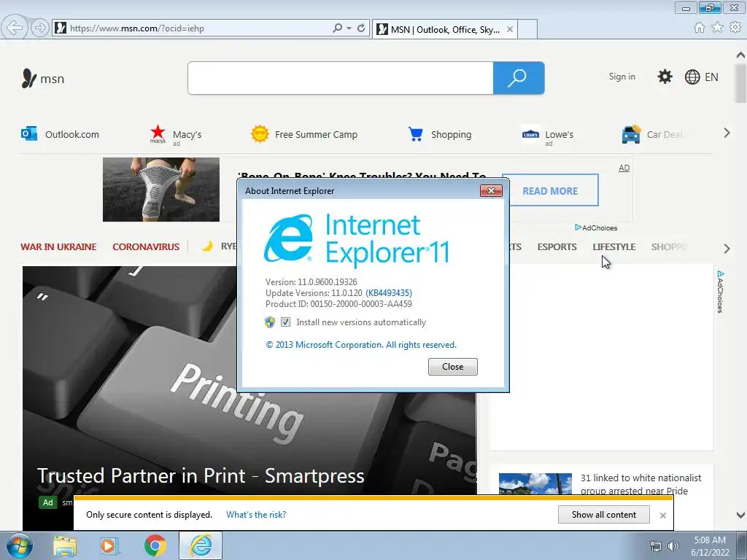Open Windows Explorer from taskbar
747x560 pixels.
coord(65,546)
